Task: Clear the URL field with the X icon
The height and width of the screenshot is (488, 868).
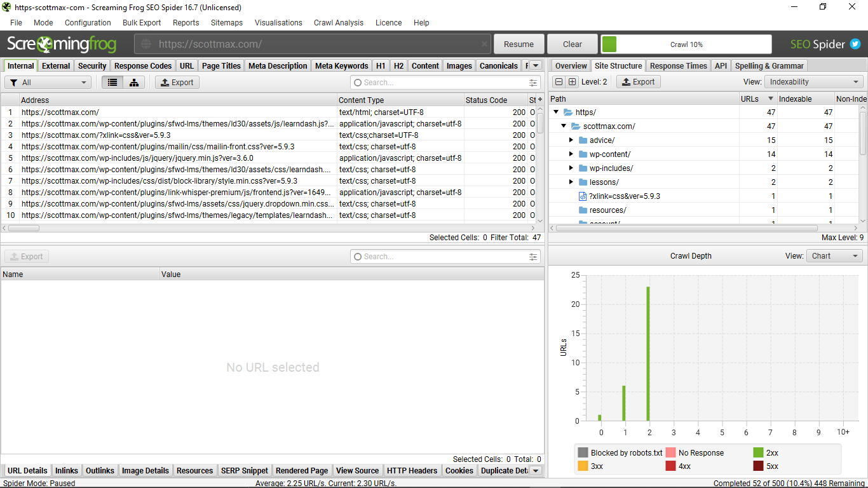Action: (x=484, y=44)
